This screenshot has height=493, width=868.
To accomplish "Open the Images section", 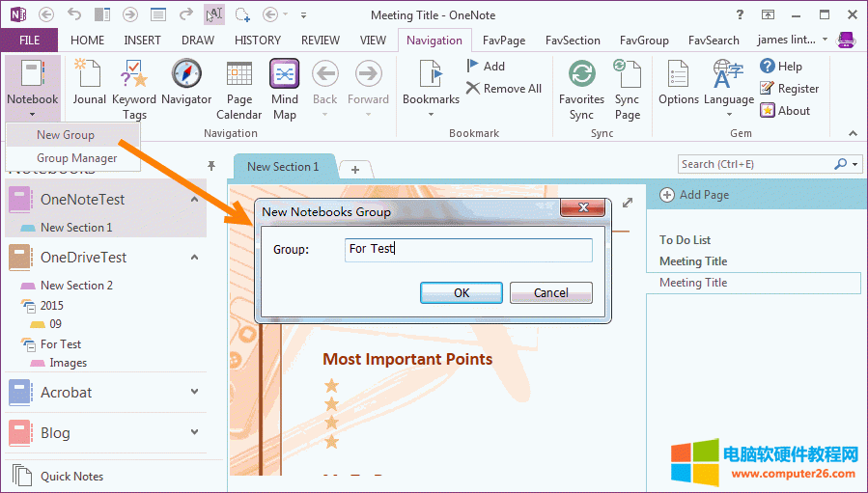I will click(68, 363).
